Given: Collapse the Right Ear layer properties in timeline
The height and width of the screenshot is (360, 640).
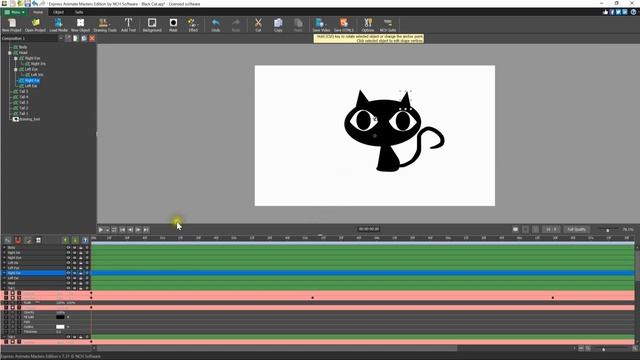Looking at the screenshot, I should [4, 273].
